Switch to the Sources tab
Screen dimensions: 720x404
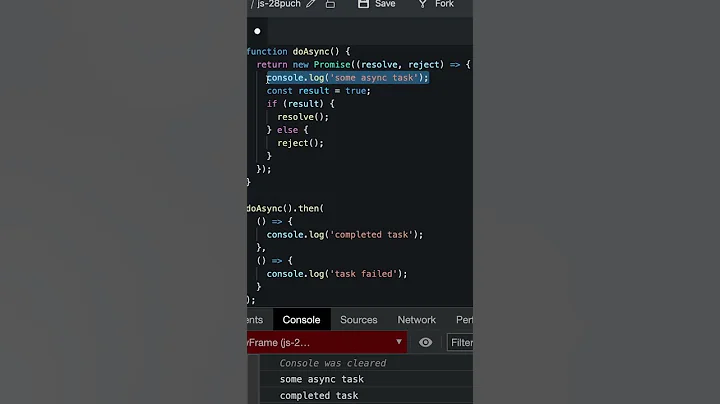[x=359, y=320]
